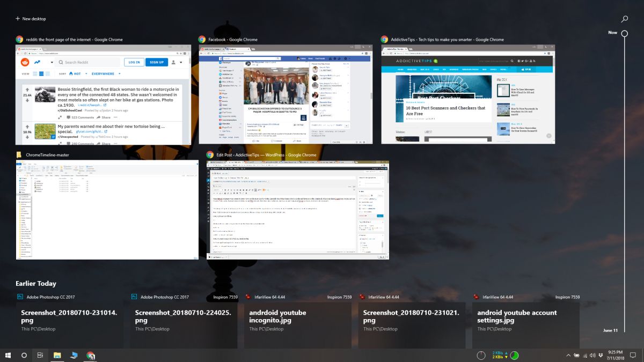Viewport: 644px width, 362px height.
Task: Open Google Chrome from the taskbar
Action: point(91,355)
